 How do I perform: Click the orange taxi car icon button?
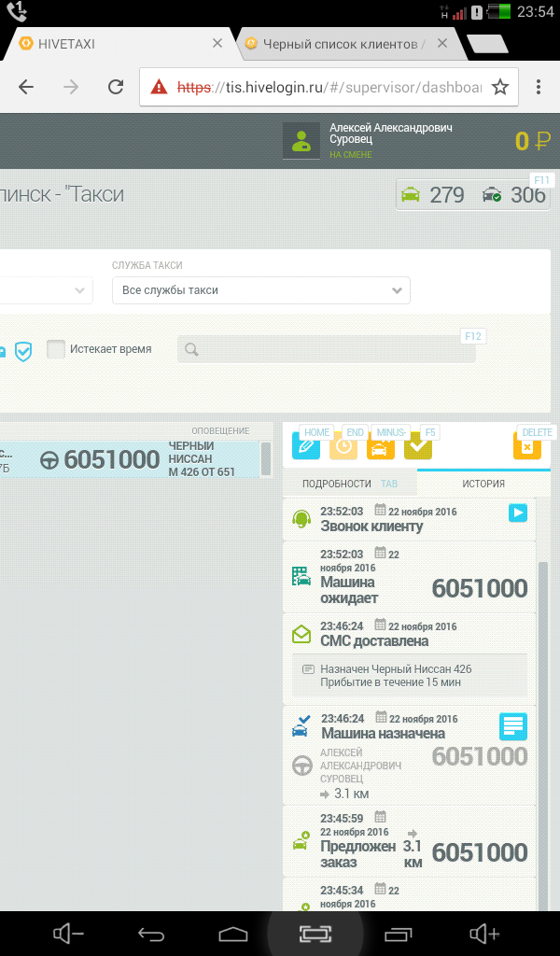coord(380,446)
